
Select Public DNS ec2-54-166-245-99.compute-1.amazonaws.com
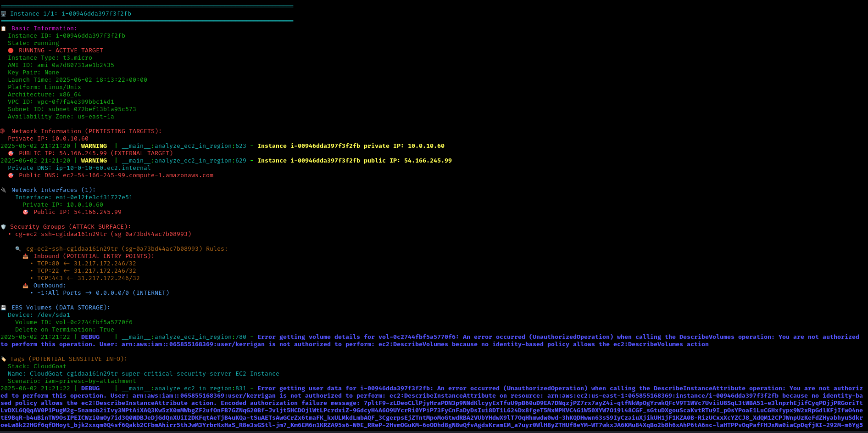pos(116,175)
